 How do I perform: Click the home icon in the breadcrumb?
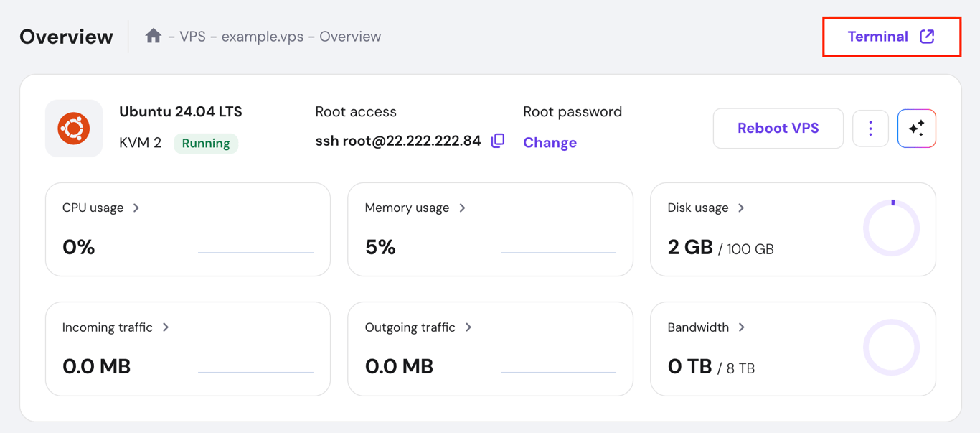(x=153, y=36)
